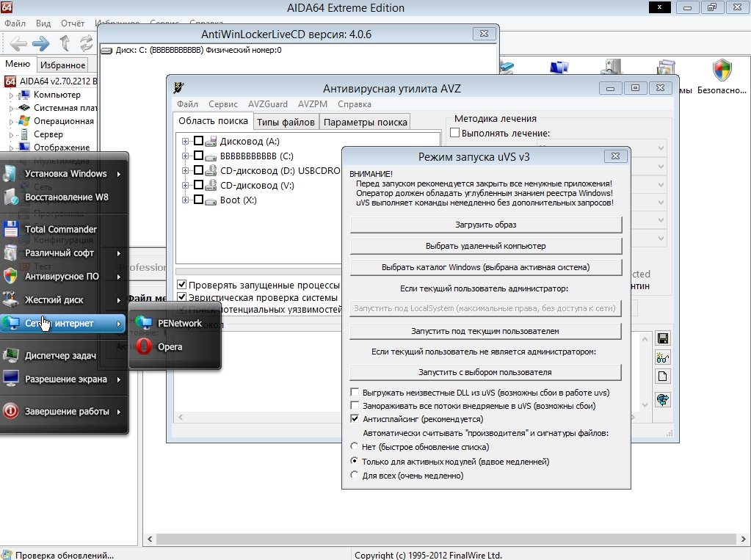This screenshot has height=560, width=751.
Task: Open PENetwork from the submenu
Action: click(178, 323)
